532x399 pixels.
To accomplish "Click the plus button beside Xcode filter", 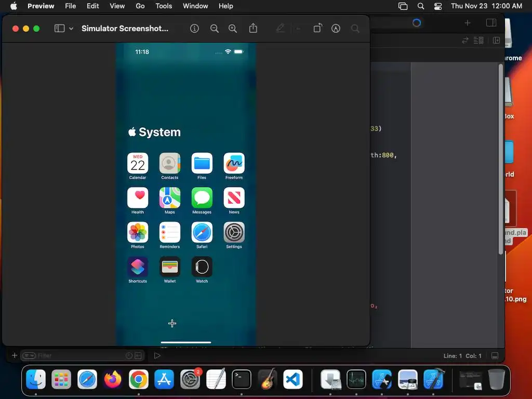I will [14, 355].
